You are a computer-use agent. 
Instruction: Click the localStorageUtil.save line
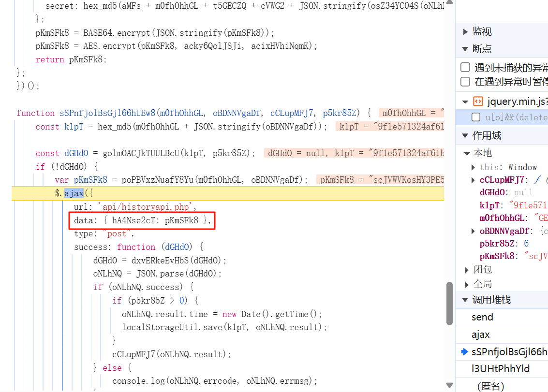coord(224,327)
